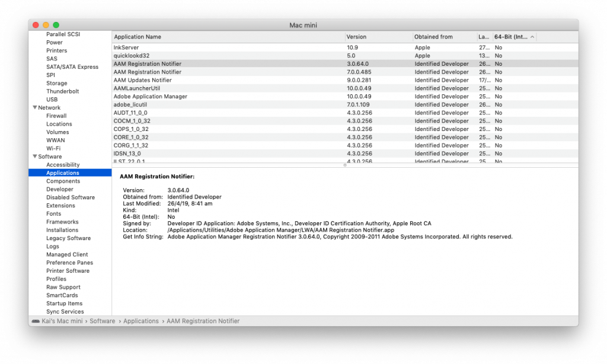Select the Adobe Application Manager row
Image resolution: width=607 pixels, height=364 pixels.
coord(151,96)
